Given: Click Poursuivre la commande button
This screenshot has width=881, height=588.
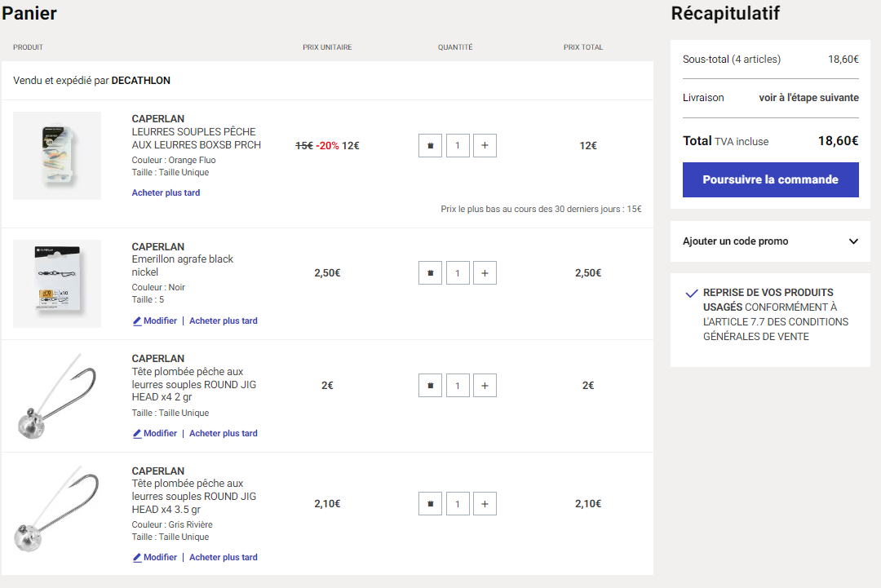Looking at the screenshot, I should [x=770, y=179].
